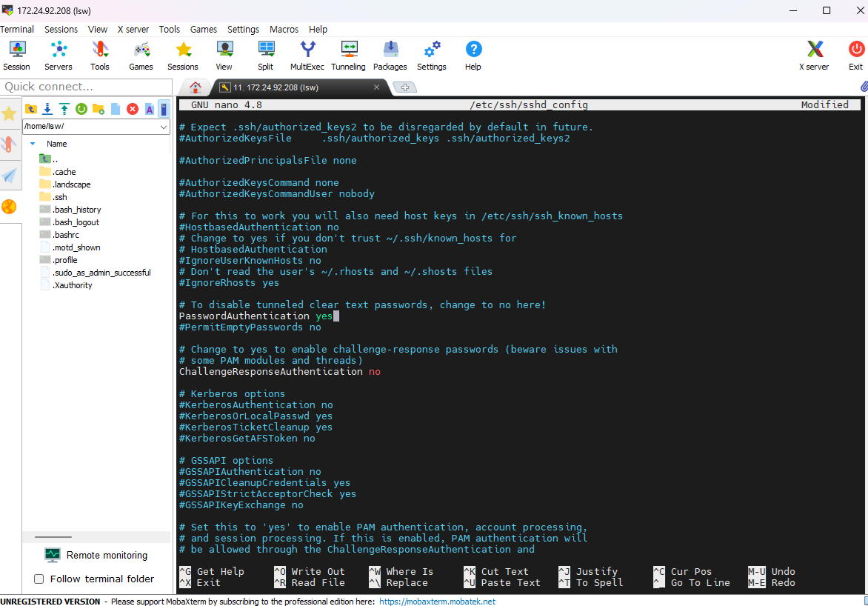
Task: Open the Settings gears toolbar icon
Action: [432, 56]
